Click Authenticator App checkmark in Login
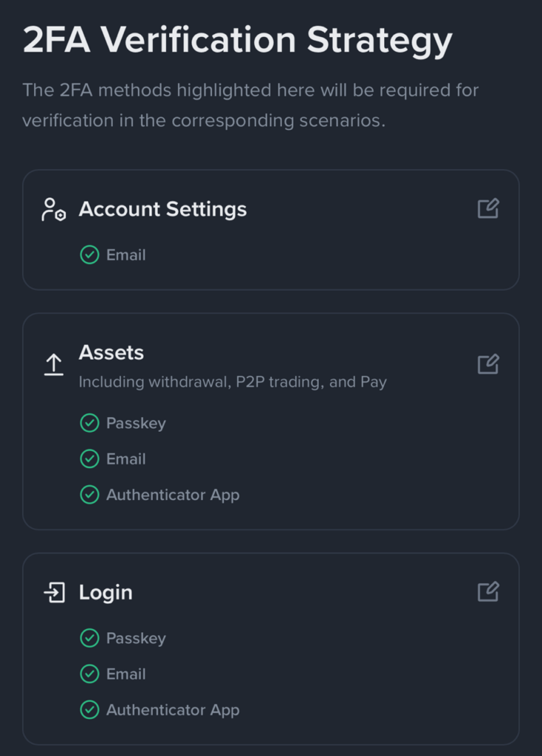The width and height of the screenshot is (542, 756). [89, 709]
